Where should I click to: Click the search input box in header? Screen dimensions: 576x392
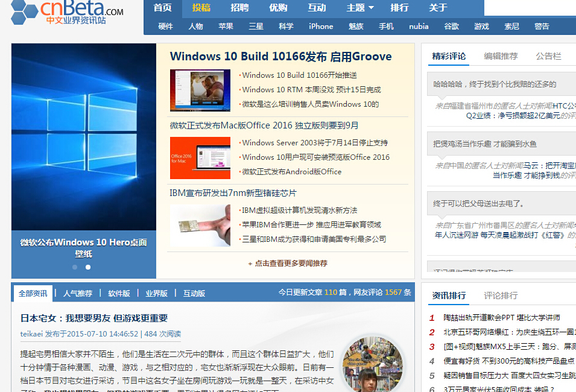tap(530, 8)
